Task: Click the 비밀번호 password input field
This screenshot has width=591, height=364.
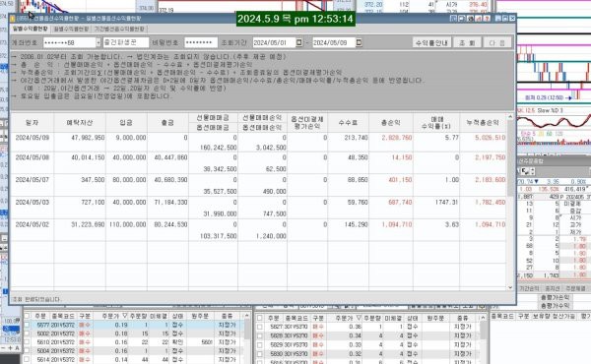Action: tap(201, 42)
